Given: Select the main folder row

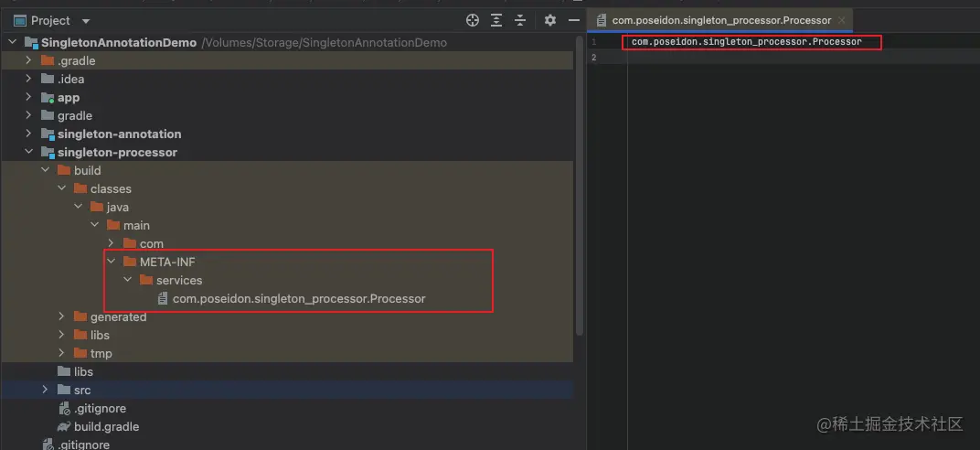Looking at the screenshot, I should click(x=287, y=225).
